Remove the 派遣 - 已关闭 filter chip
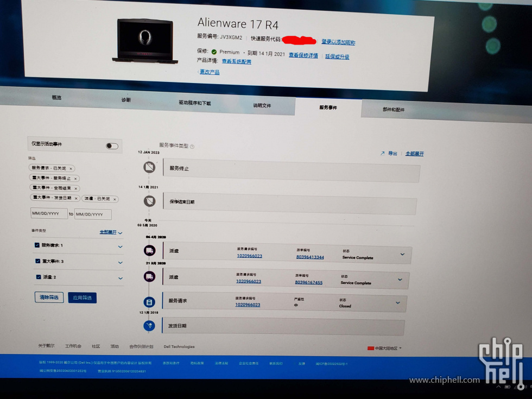The width and height of the screenshot is (532, 399). pos(115,199)
